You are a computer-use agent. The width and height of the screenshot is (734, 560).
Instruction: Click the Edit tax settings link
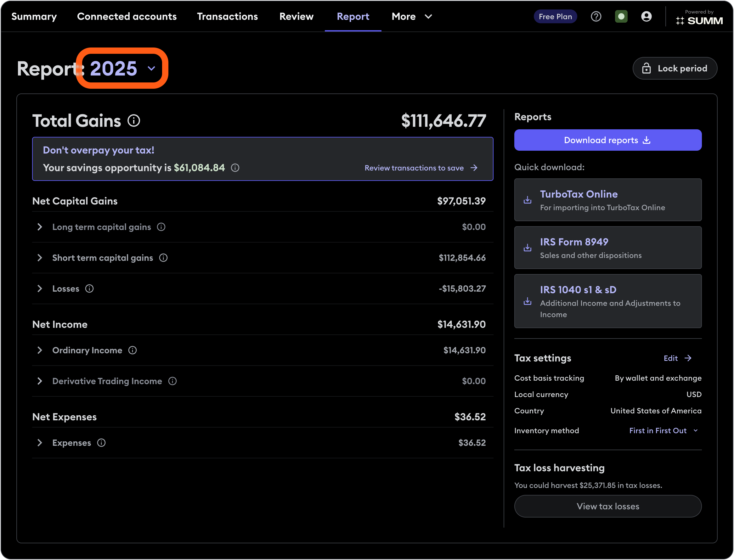[x=677, y=358]
